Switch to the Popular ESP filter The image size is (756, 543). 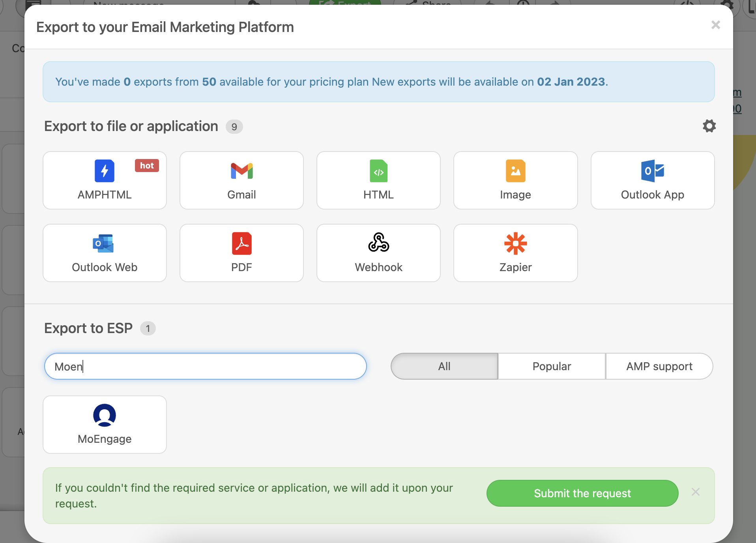[551, 366]
